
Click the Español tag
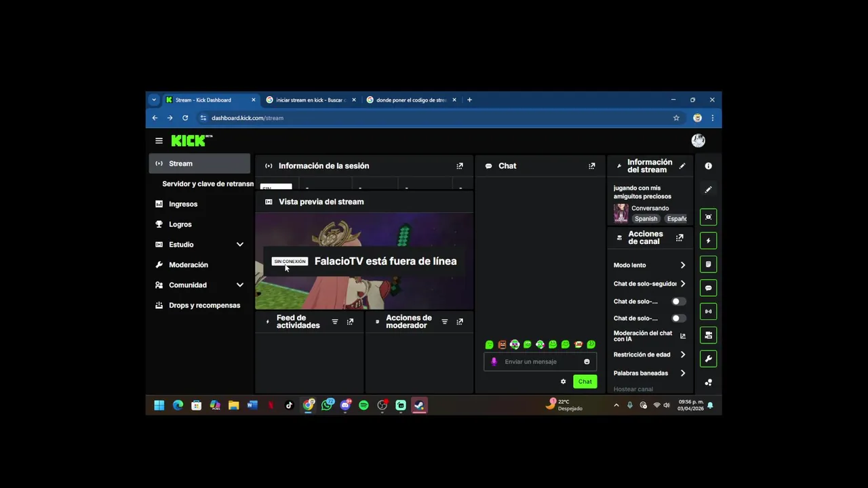click(x=675, y=219)
